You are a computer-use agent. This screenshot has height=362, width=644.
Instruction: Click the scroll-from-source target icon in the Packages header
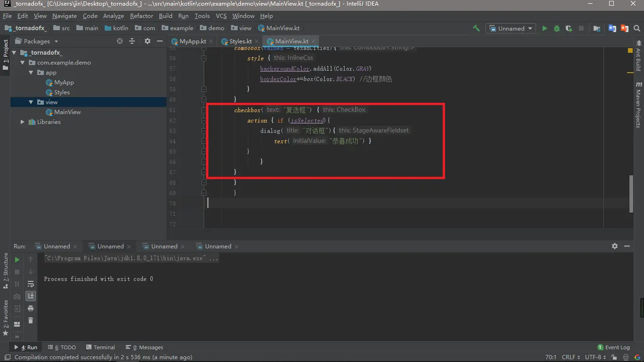point(120,41)
